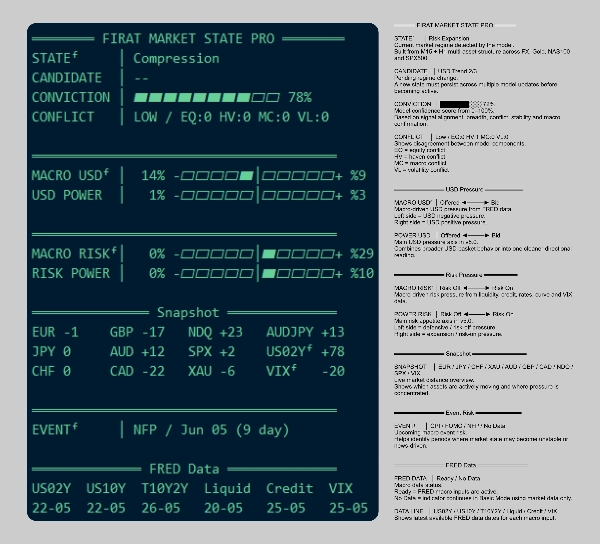The height and width of the screenshot is (544, 600).
Task: Click the 22-05 date under US10Y
Action: point(106,508)
